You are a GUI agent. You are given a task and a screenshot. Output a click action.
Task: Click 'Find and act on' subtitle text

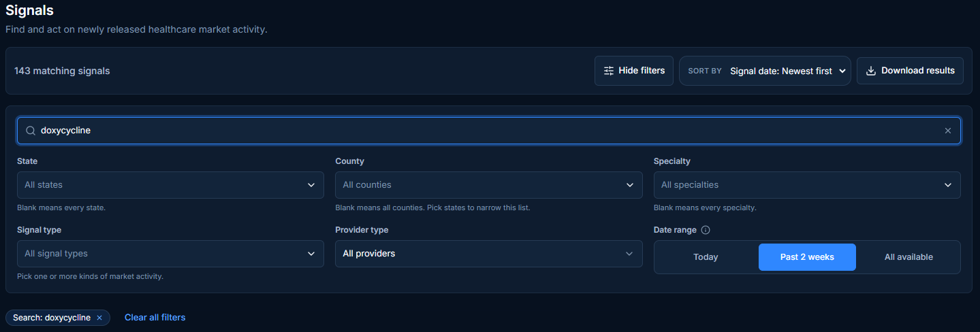tap(136, 30)
